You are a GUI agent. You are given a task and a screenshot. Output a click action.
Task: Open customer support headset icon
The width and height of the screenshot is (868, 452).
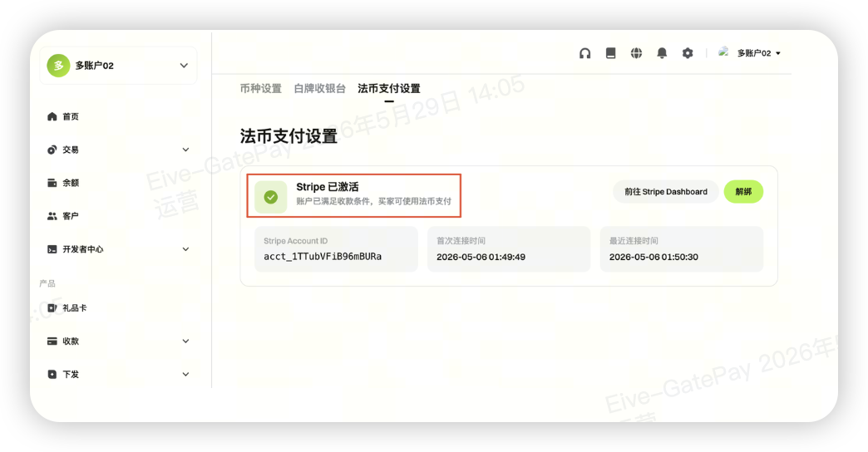tap(584, 53)
